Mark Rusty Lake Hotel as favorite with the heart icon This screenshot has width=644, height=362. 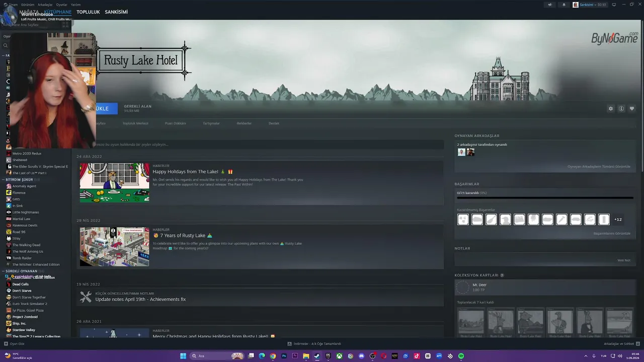[x=632, y=109]
